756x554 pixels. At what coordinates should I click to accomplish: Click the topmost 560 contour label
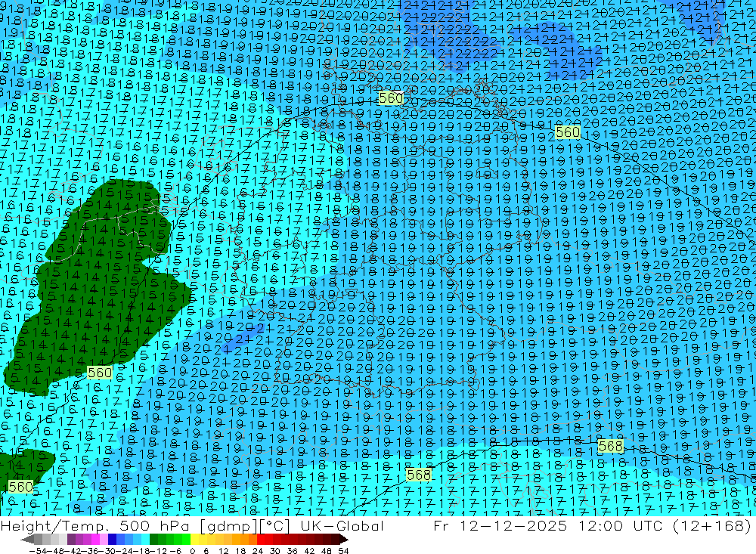391,98
